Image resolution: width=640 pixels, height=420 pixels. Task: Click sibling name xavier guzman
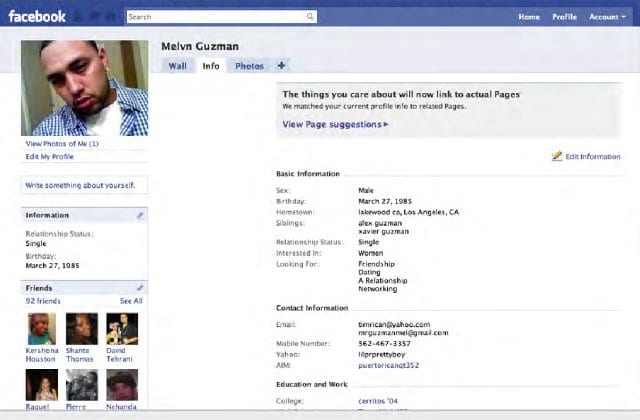pyautogui.click(x=383, y=231)
